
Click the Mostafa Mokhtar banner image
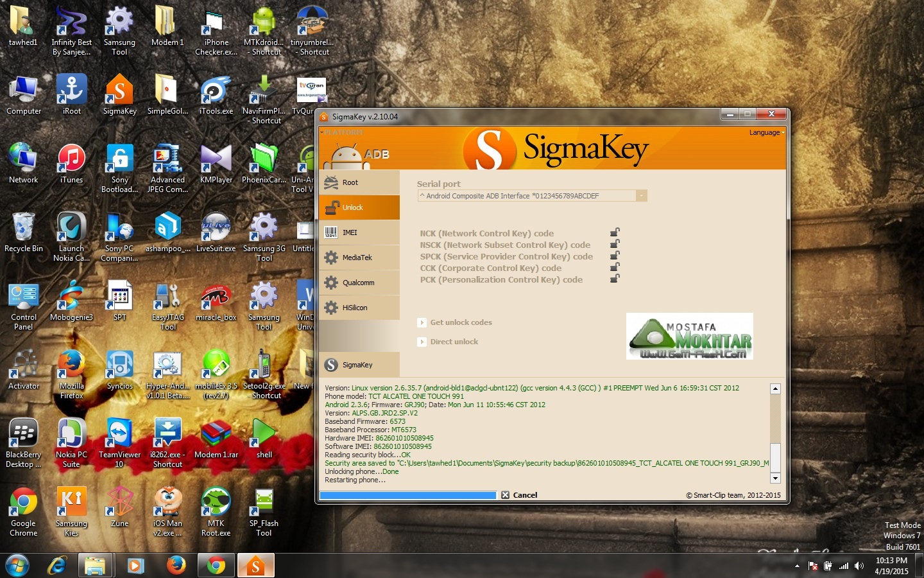[690, 336]
